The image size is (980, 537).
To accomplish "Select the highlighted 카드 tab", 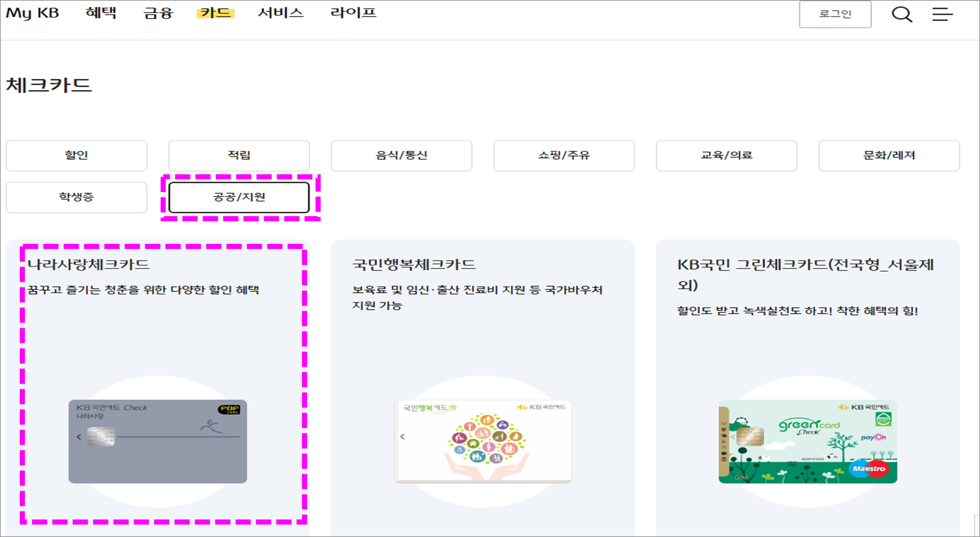I will [215, 13].
